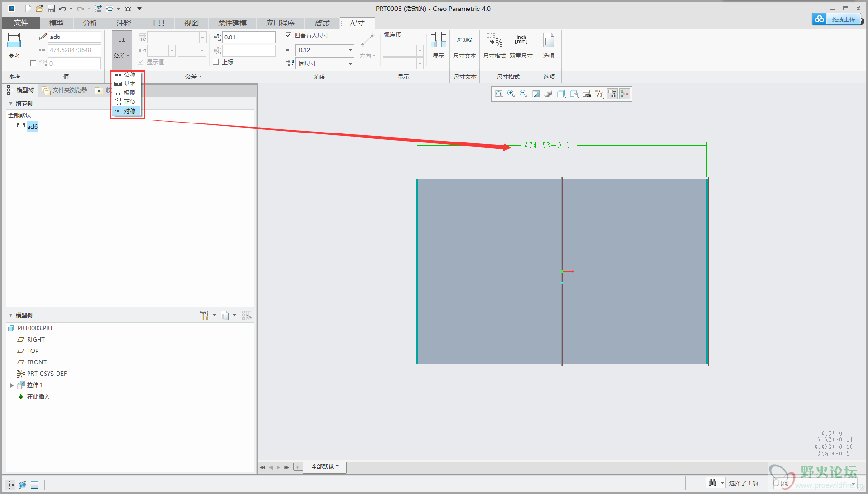The height and width of the screenshot is (494, 868).
Task: Toggle spin center icon
Action: (x=625, y=94)
